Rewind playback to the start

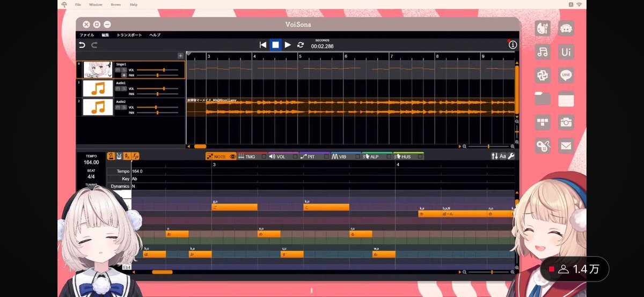263,45
